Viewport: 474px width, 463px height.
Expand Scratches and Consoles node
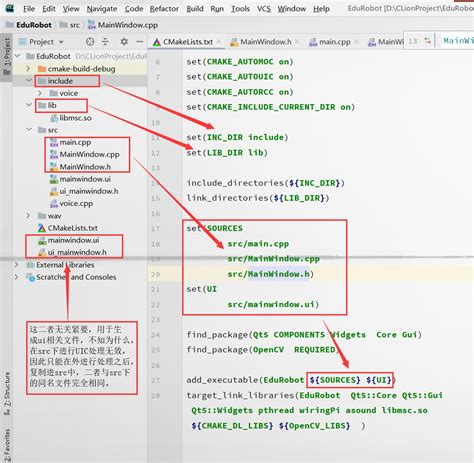[x=16, y=277]
